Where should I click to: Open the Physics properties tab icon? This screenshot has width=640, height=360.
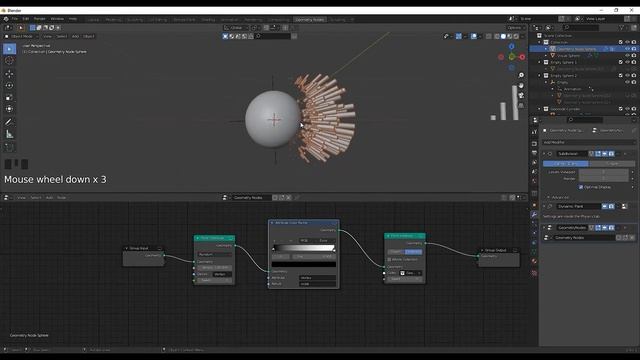click(x=534, y=233)
